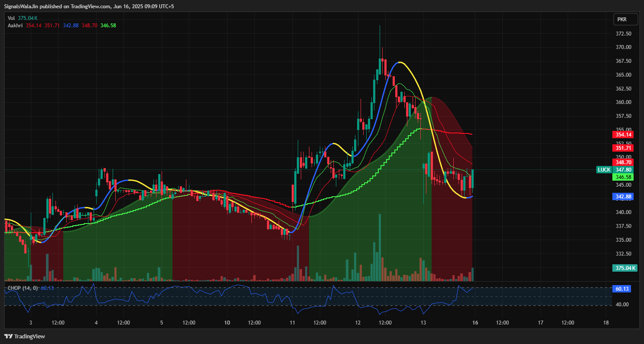Click date 17 on the time axis
The image size is (644, 344).
click(x=540, y=323)
